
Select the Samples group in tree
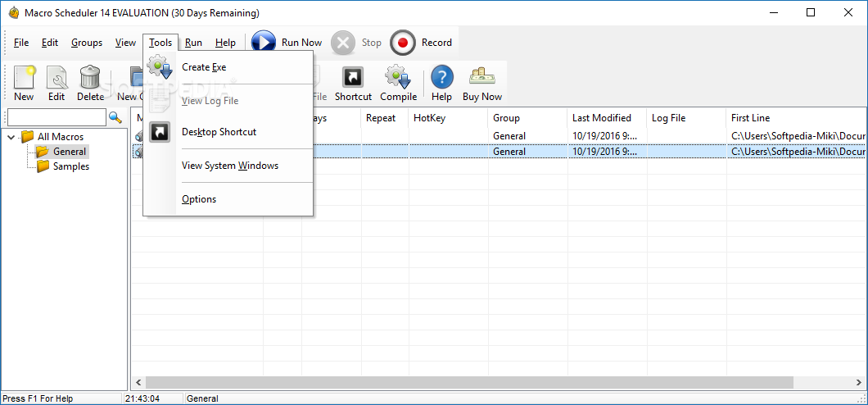pos(71,166)
